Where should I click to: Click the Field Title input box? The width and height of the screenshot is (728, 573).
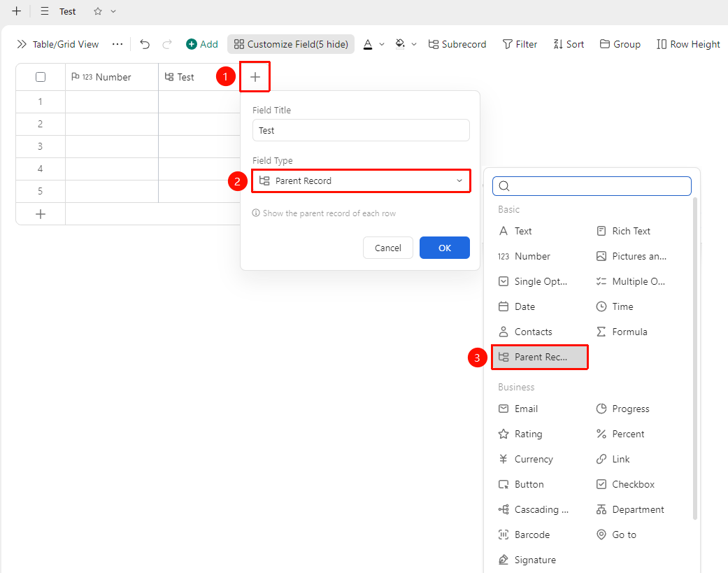pyautogui.click(x=362, y=130)
